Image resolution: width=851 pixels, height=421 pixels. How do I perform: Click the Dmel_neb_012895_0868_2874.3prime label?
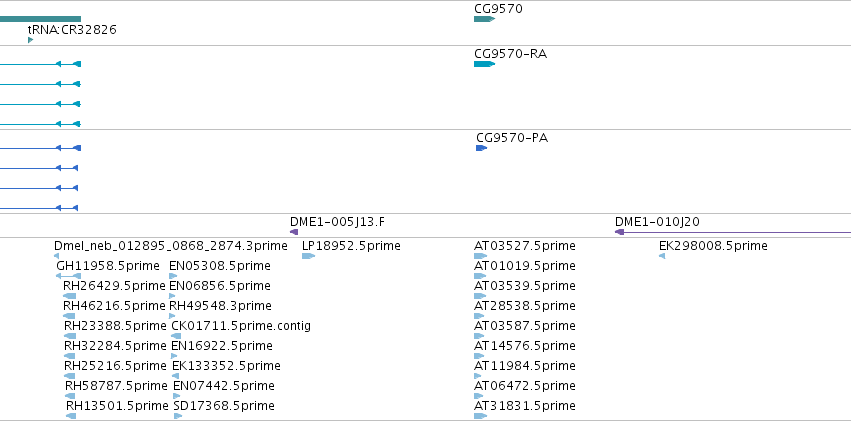click(x=170, y=246)
